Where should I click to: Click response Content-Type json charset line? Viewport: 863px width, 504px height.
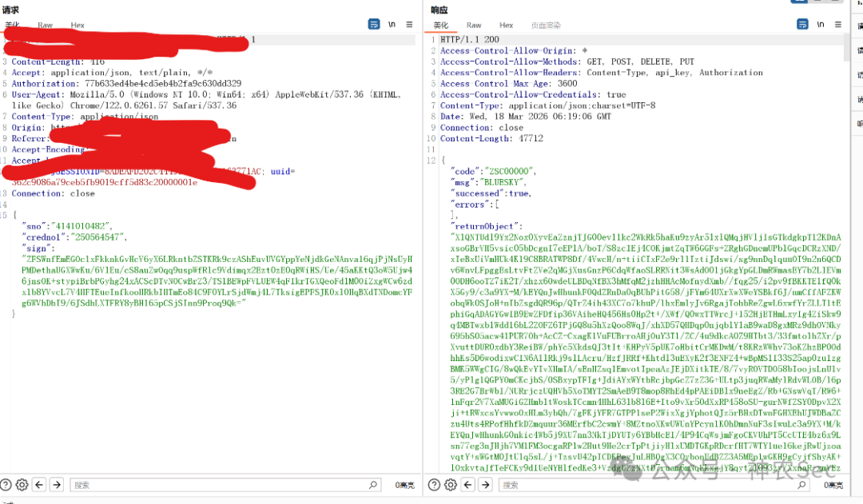547,105
